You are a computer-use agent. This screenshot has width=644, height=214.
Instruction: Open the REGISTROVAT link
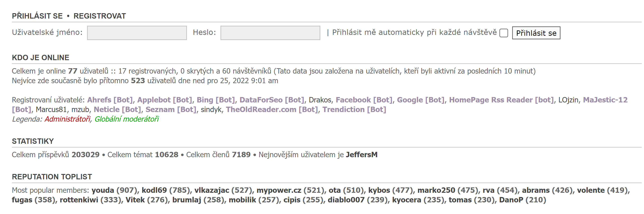[100, 16]
